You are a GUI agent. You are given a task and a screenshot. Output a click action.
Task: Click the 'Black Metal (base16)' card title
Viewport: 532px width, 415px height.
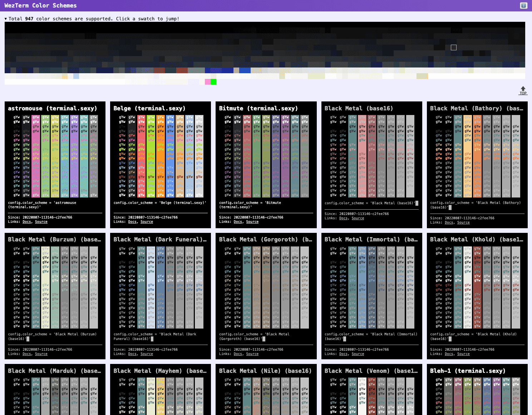coord(359,108)
